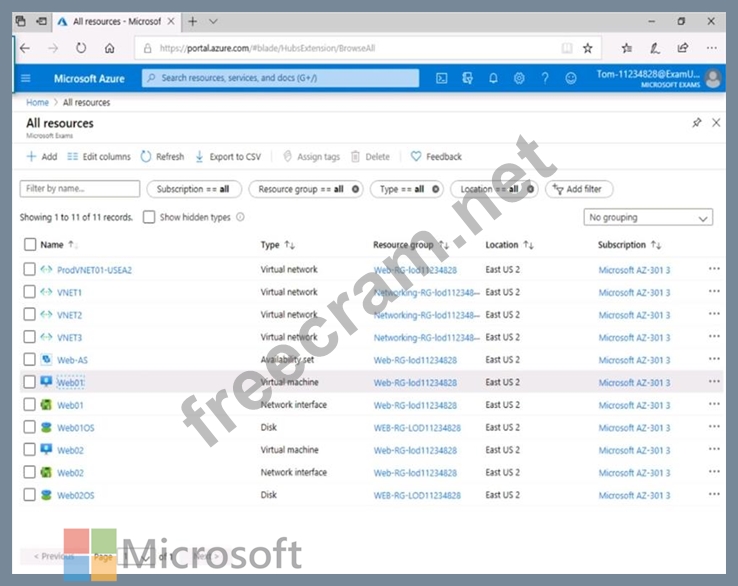
Task: Show info about hidden types
Action: tap(240, 217)
